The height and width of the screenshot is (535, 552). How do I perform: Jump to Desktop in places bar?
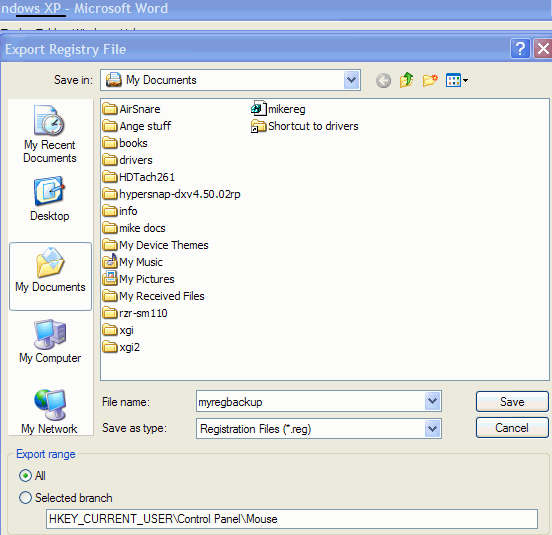click(50, 199)
